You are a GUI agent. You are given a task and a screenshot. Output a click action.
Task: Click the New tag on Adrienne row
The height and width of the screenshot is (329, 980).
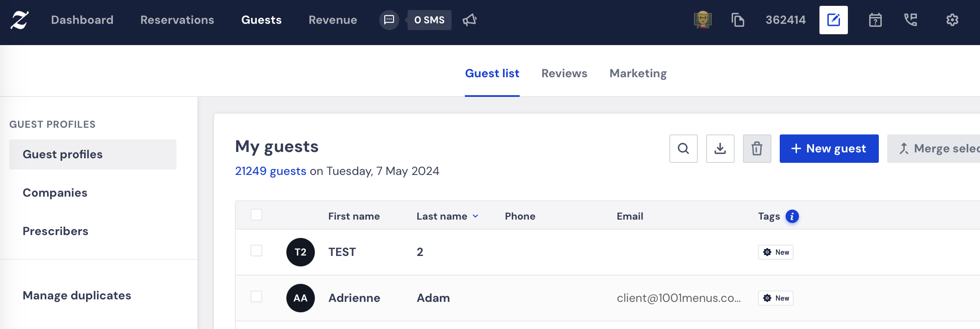click(x=776, y=298)
